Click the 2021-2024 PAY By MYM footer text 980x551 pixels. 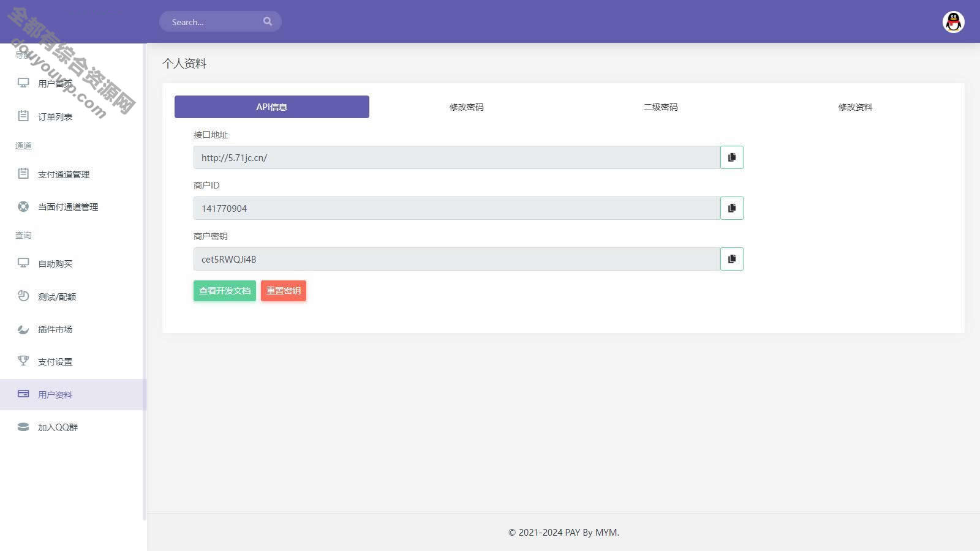pyautogui.click(x=563, y=532)
